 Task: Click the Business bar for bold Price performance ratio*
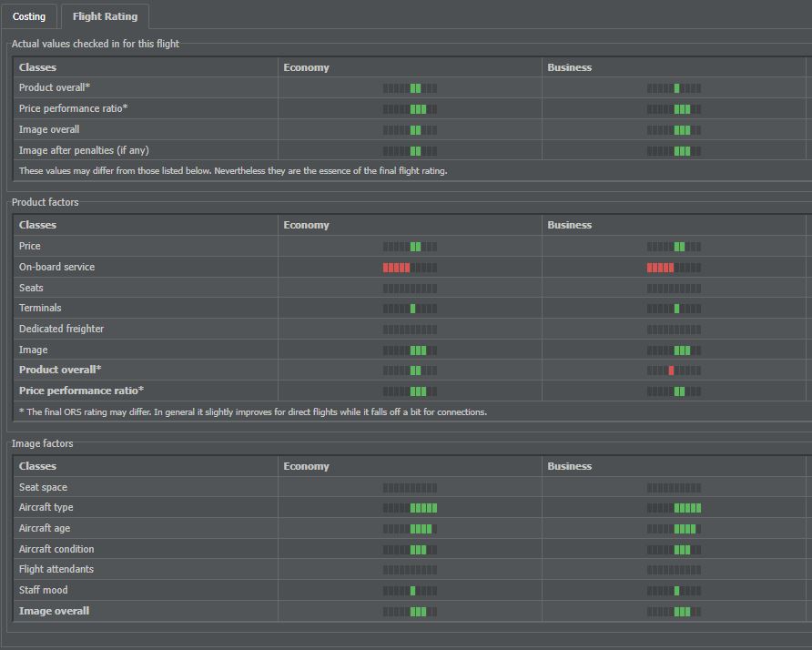point(674,391)
